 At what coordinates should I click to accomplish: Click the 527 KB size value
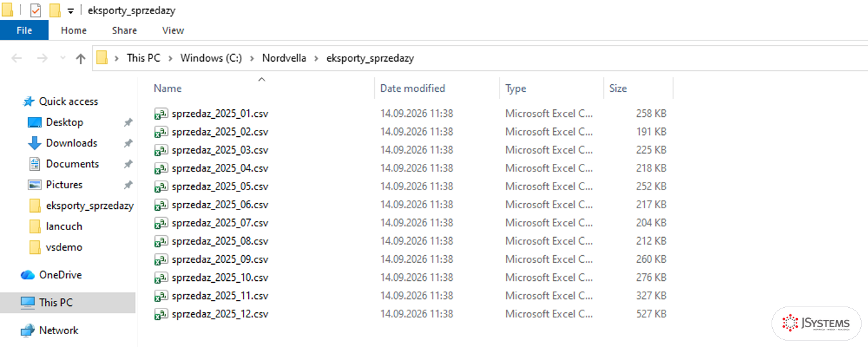[651, 314]
